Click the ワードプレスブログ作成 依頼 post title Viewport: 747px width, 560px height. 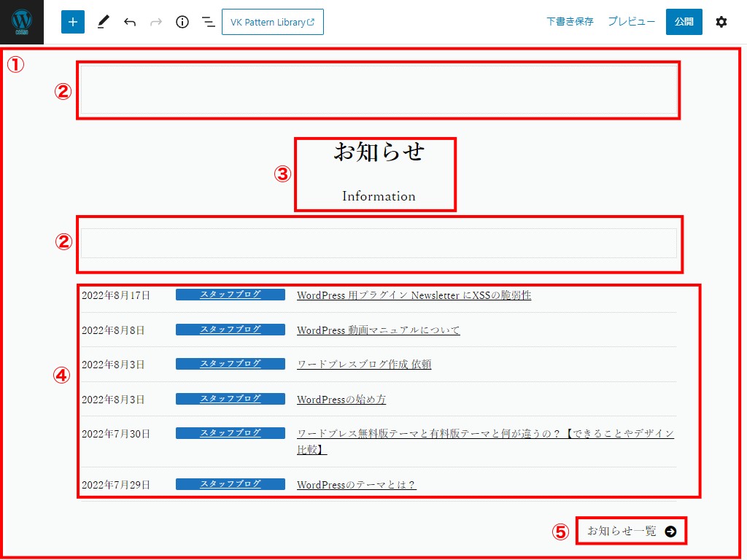[x=363, y=365]
